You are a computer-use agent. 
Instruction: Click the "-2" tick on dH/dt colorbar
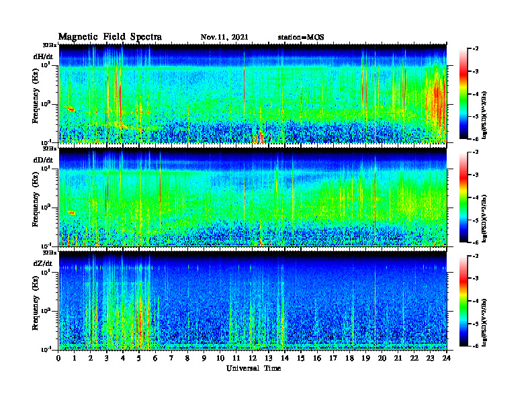coord(475,49)
